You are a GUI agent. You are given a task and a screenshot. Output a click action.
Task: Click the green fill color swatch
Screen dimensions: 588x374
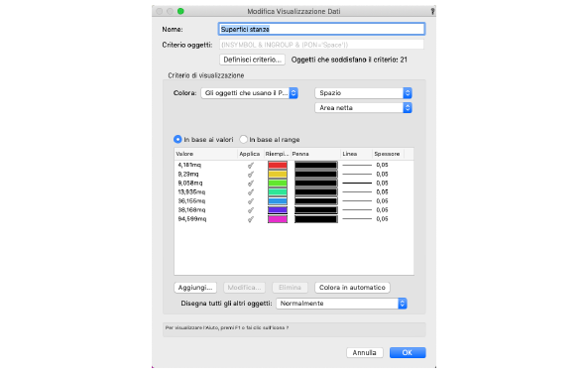pyautogui.click(x=278, y=184)
